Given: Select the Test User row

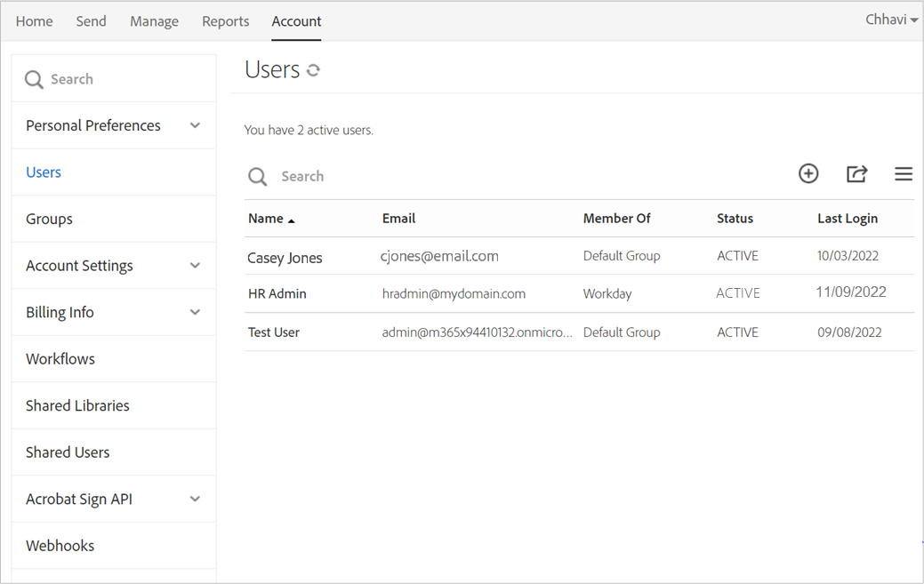Looking at the screenshot, I should click(272, 332).
